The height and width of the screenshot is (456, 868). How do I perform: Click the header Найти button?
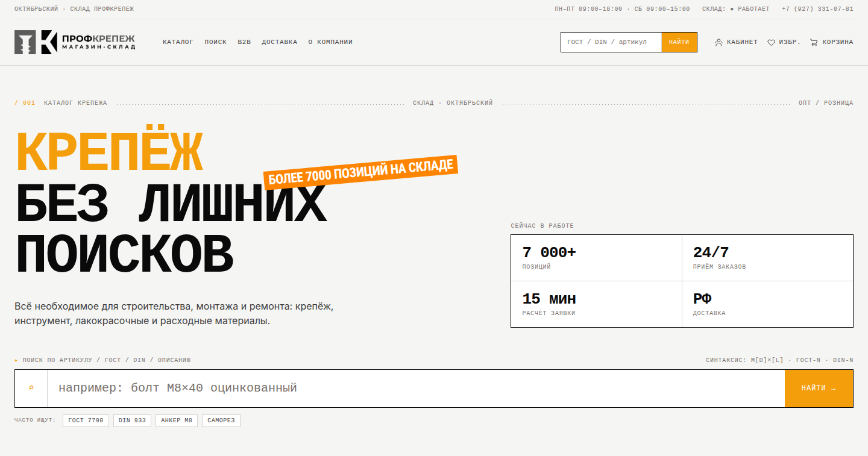(x=679, y=42)
